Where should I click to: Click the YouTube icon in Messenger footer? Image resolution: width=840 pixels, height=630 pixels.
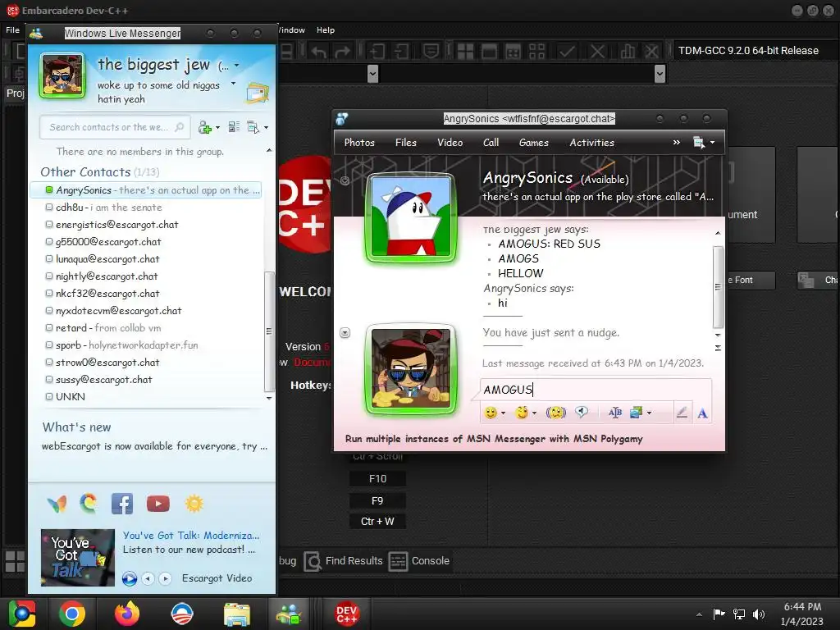[x=158, y=504]
